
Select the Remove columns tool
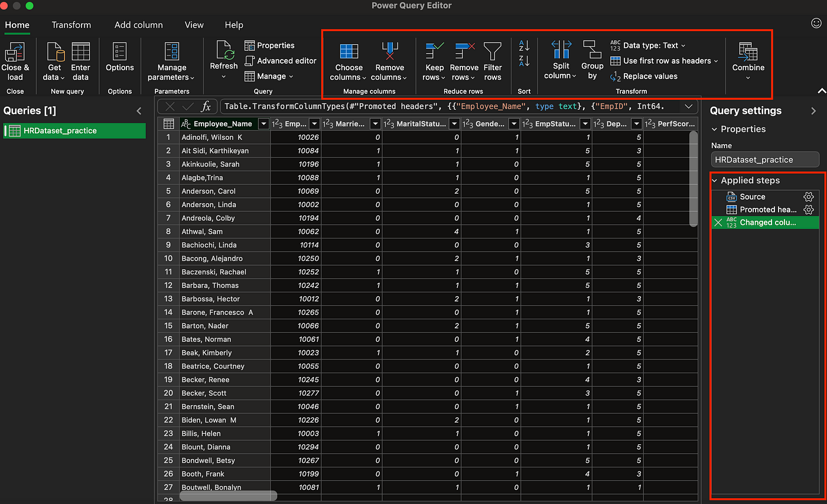click(389, 59)
